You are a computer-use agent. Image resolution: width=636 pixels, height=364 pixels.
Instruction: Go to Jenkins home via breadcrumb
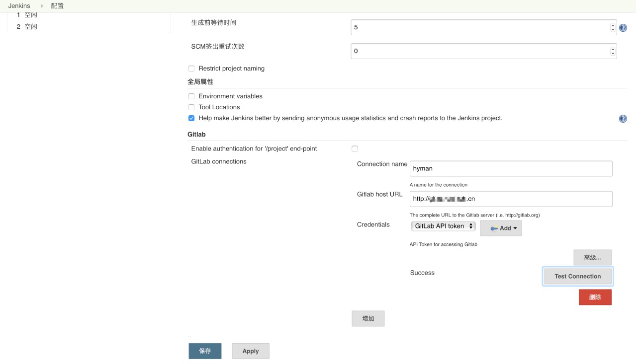pyautogui.click(x=19, y=6)
